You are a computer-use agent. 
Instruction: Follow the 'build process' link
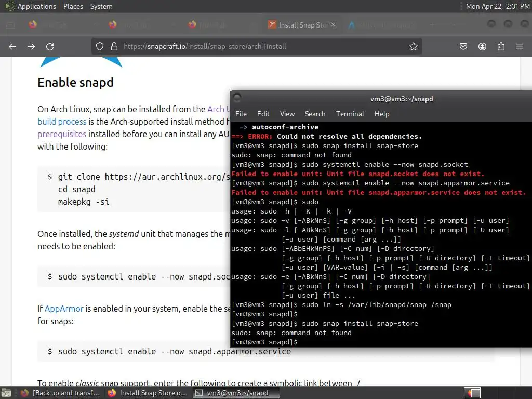pyautogui.click(x=62, y=122)
